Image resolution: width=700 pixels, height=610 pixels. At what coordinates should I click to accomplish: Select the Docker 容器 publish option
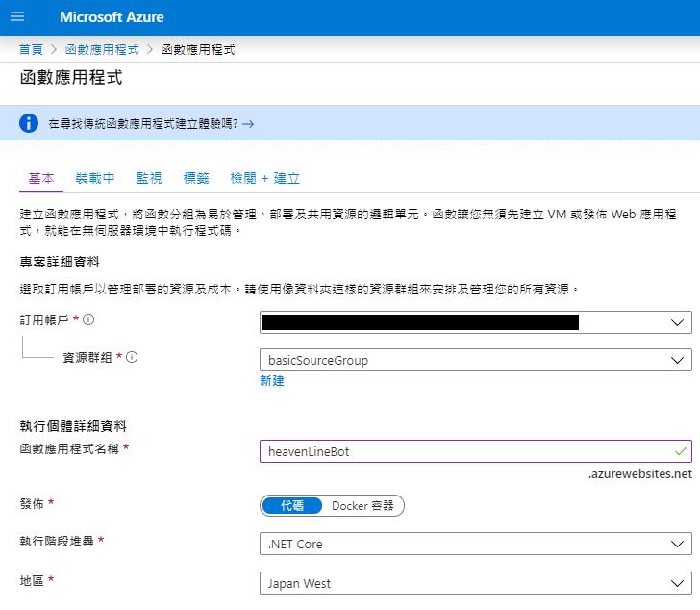[x=362, y=505]
